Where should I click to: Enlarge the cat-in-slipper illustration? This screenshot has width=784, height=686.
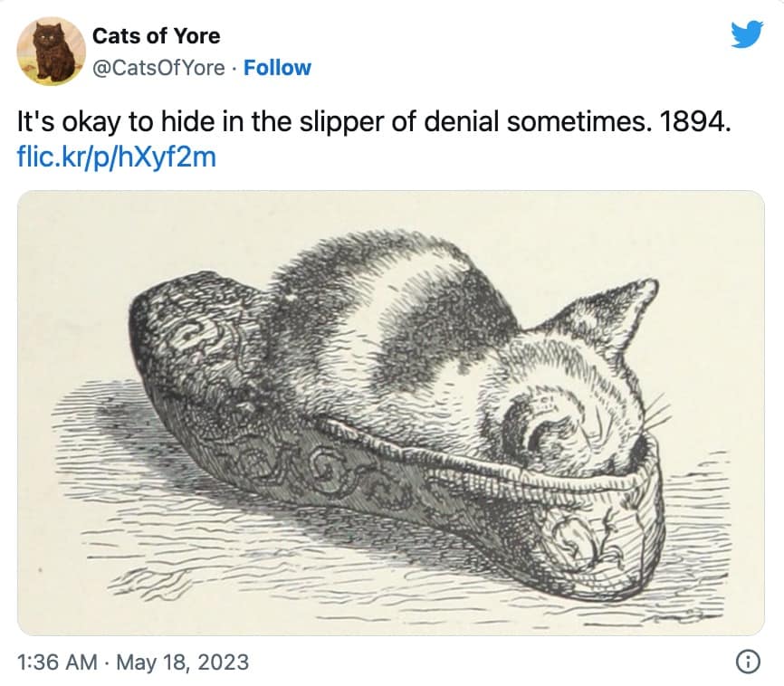tap(391, 412)
